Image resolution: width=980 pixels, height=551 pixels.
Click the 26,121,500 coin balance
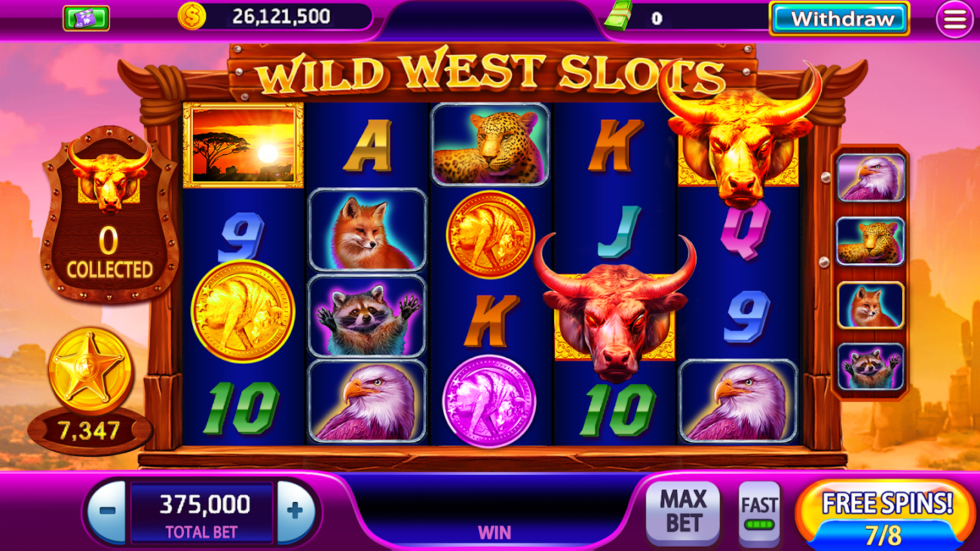click(281, 17)
